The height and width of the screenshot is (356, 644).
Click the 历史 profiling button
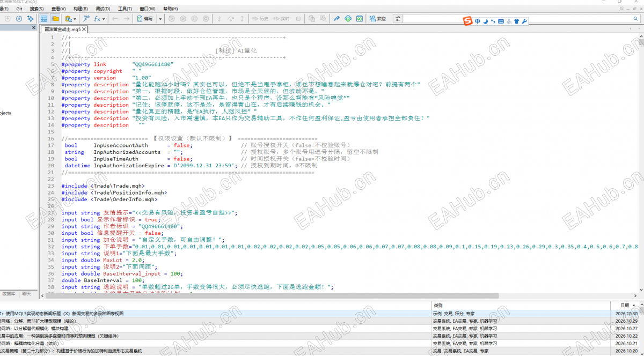tap(260, 19)
